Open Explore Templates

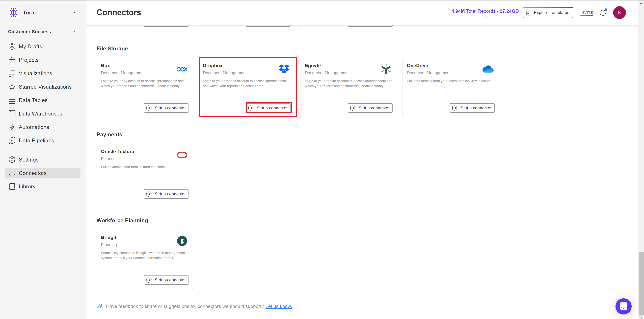(x=548, y=13)
